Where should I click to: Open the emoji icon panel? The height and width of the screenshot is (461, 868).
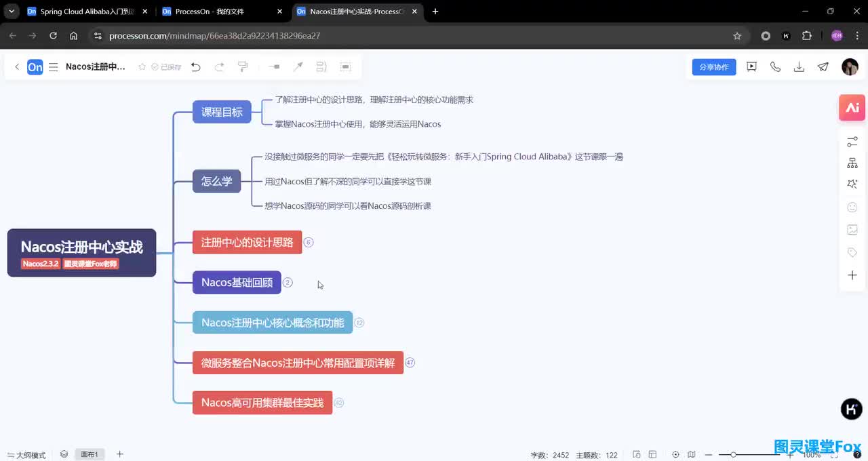[x=852, y=207]
